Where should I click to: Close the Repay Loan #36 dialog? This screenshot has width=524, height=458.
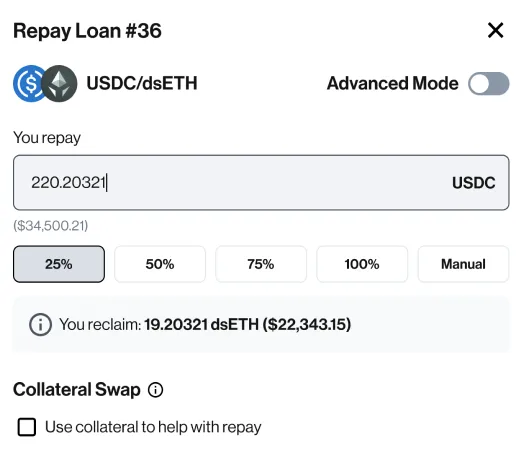point(495,30)
